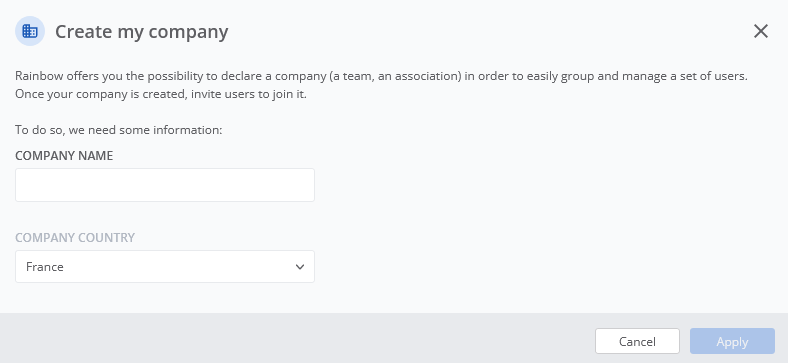Select the France value in country box
Screen dimensions: 788x363
[x=45, y=266]
